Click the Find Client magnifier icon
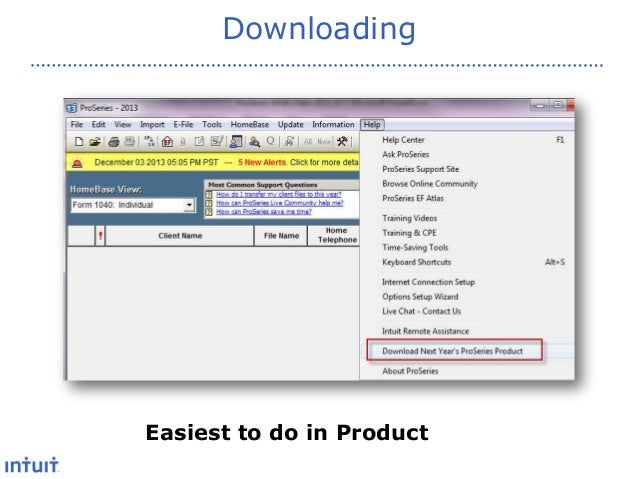 point(254,141)
